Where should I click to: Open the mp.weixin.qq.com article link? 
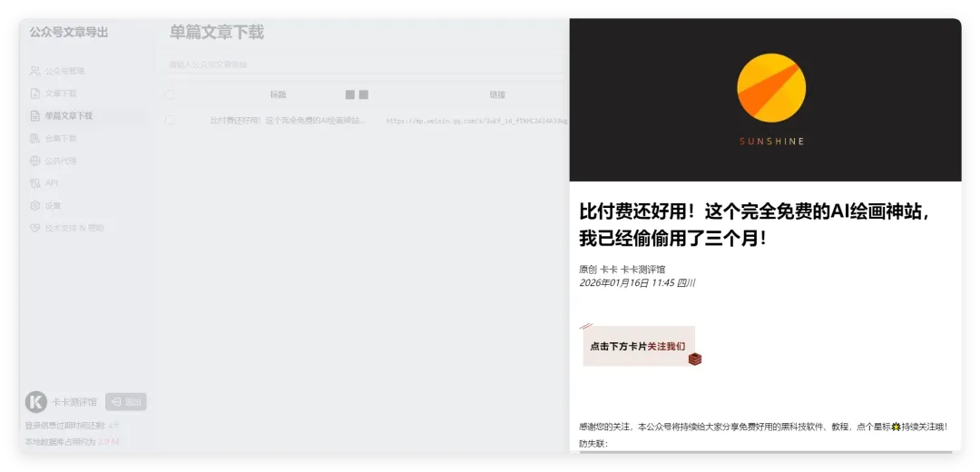coord(477,122)
